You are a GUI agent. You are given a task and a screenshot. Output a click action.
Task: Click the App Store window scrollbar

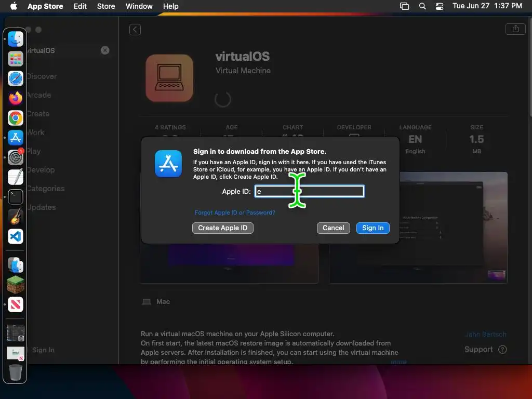pyautogui.click(x=530, y=68)
